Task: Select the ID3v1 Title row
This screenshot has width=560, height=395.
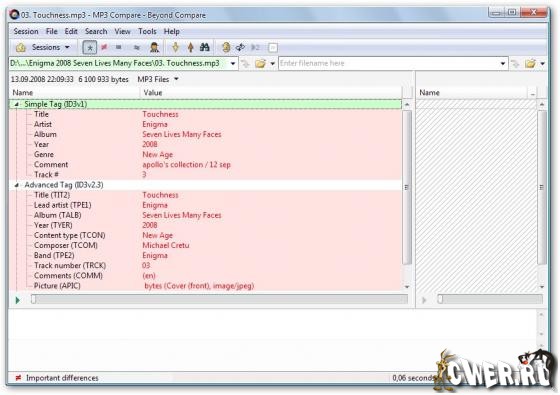Action: click(205, 114)
